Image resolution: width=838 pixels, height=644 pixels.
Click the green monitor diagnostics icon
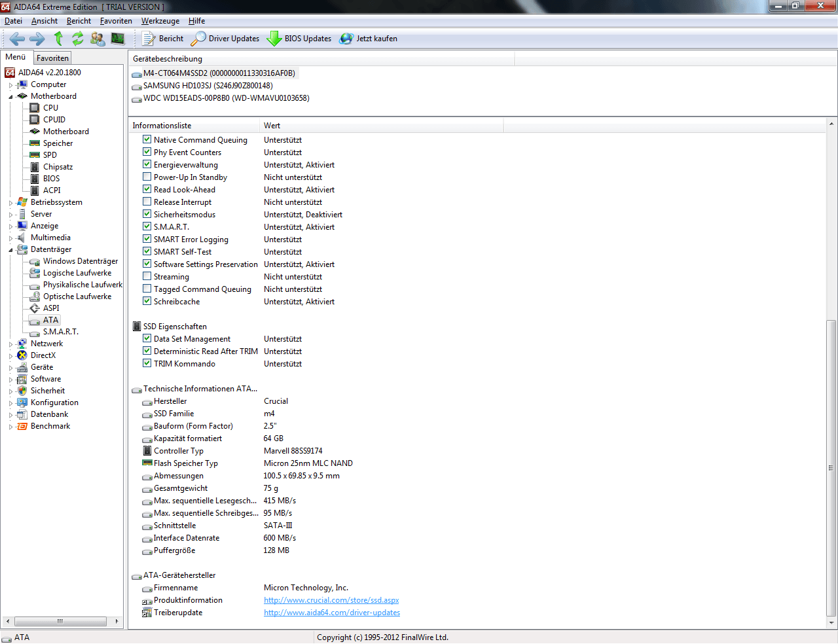[118, 39]
